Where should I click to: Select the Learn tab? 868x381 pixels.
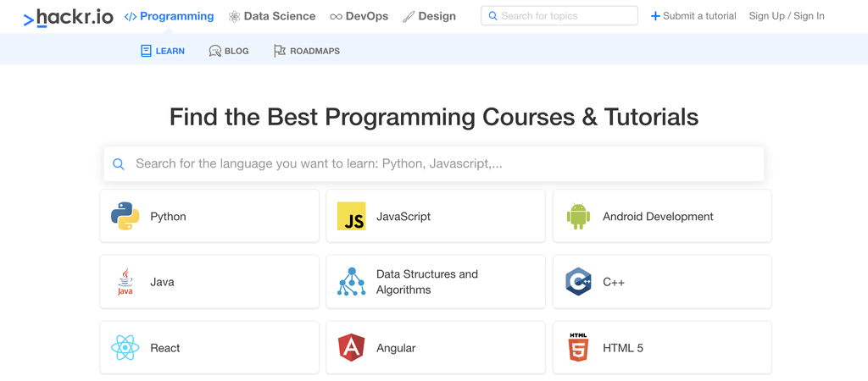[x=163, y=51]
